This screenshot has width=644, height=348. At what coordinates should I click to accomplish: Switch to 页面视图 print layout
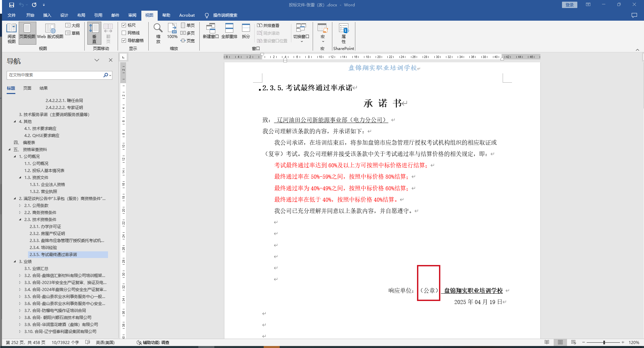(x=27, y=33)
